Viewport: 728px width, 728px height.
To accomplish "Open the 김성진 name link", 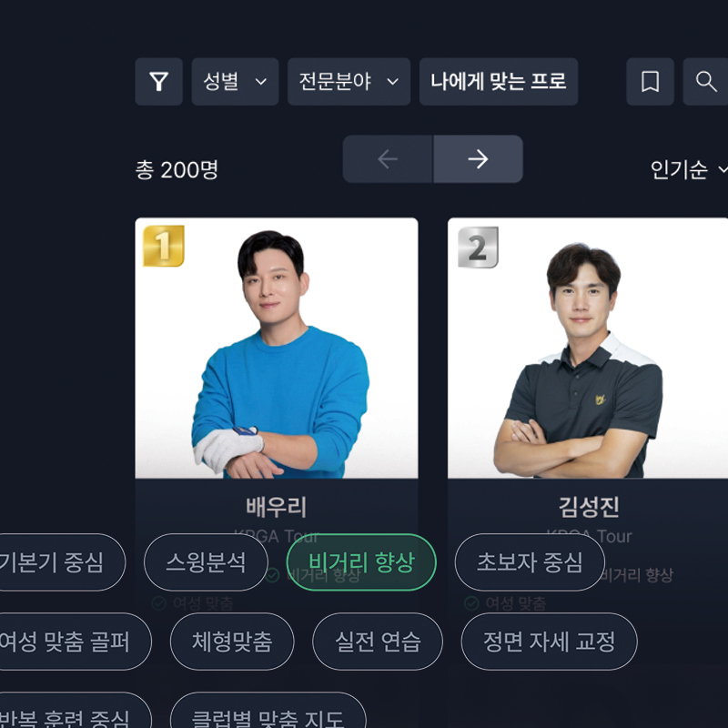I will 589,507.
